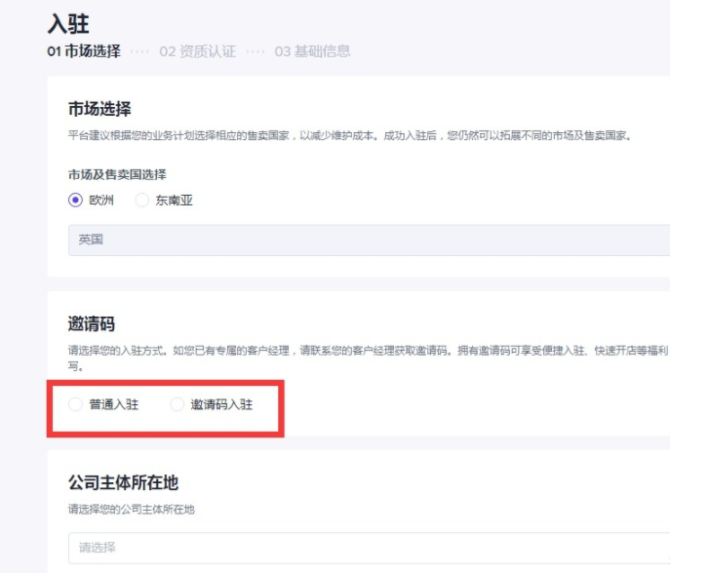Click the 请选择您的公司主体所在地 hint text

pos(131,510)
